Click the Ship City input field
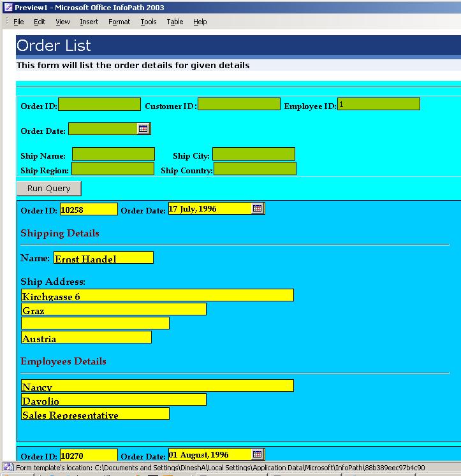This screenshot has width=461, height=476. point(254,154)
